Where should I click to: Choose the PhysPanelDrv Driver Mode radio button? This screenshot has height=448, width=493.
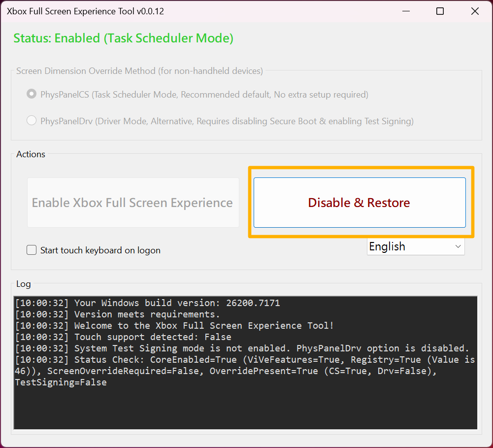32,121
